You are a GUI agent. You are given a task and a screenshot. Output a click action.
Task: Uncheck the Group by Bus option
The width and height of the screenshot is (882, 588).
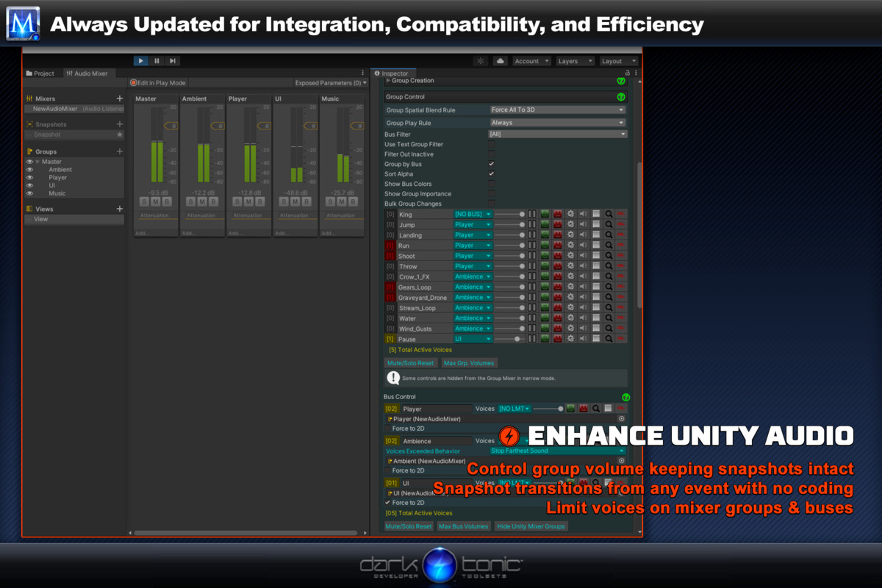491,164
